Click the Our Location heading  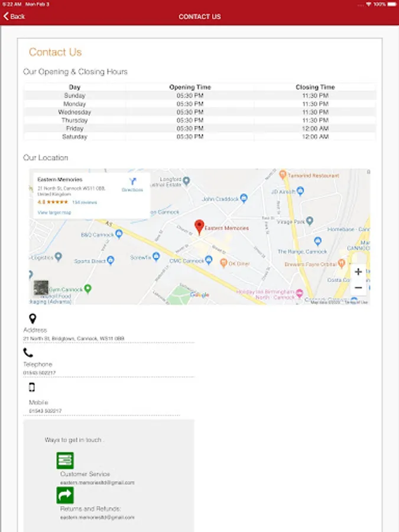pyautogui.click(x=46, y=157)
